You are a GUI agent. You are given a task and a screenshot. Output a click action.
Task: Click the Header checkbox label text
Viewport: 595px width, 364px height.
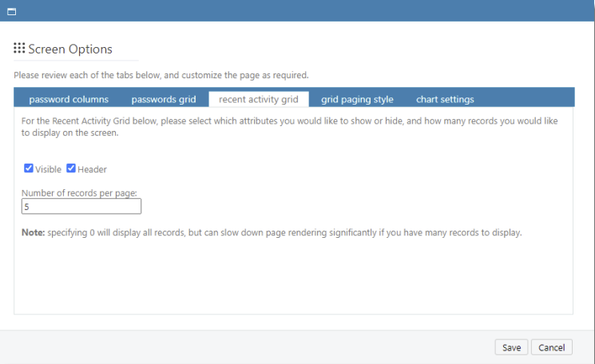(x=92, y=169)
